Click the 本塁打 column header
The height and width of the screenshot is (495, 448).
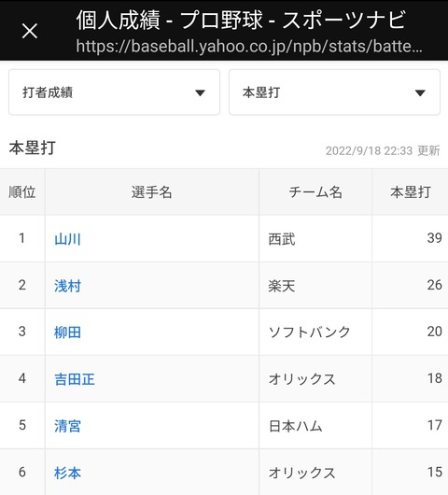click(410, 192)
